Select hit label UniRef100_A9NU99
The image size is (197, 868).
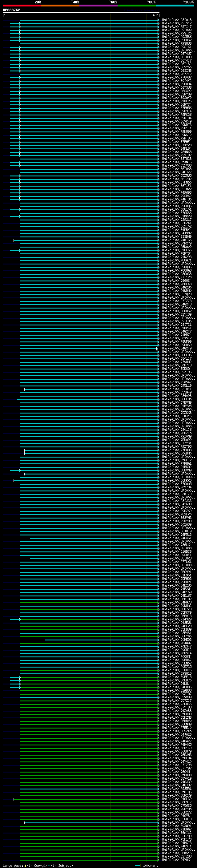177,132
